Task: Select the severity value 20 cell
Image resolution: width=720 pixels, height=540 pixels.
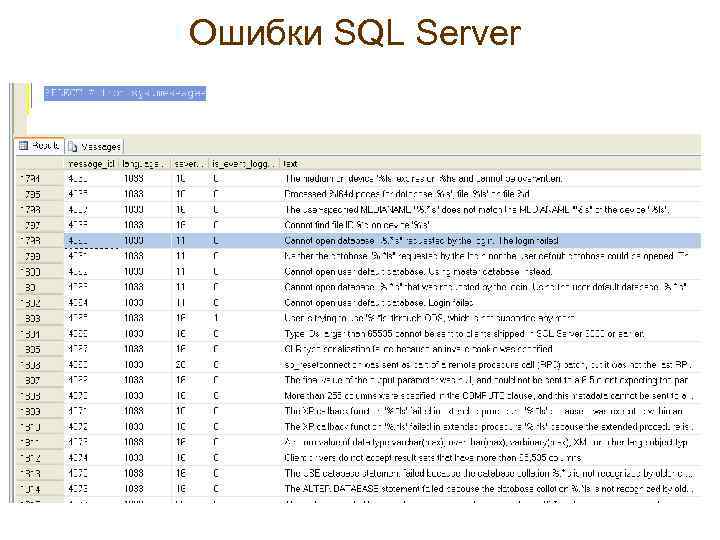Action: point(190,365)
